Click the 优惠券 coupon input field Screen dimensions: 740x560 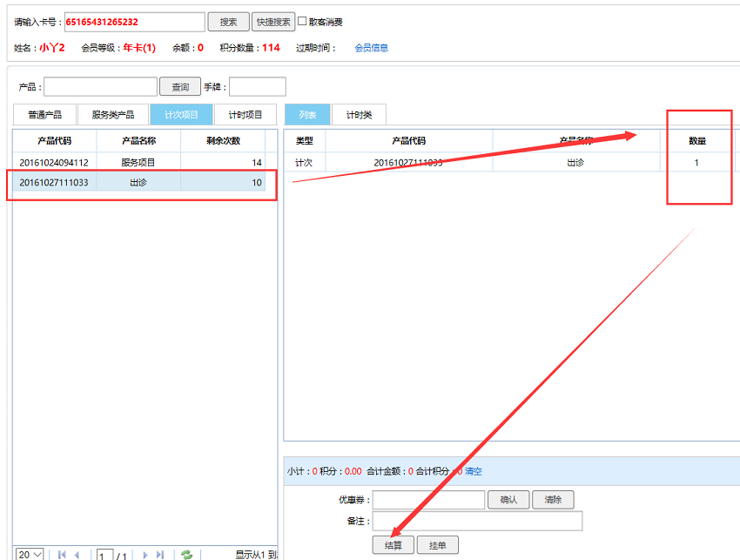click(x=428, y=500)
